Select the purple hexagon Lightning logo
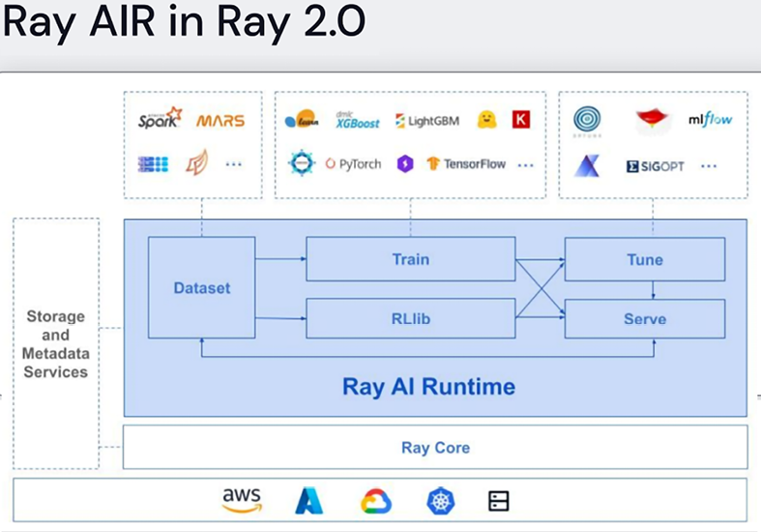This screenshot has height=532, width=761. [x=405, y=163]
